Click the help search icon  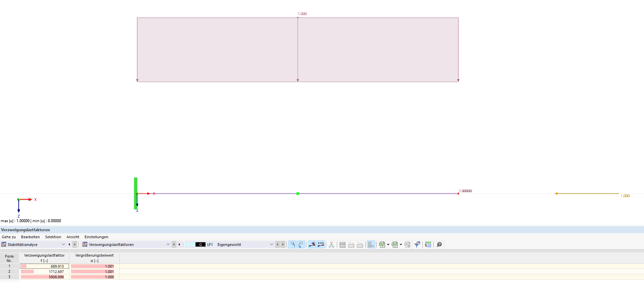(439, 245)
